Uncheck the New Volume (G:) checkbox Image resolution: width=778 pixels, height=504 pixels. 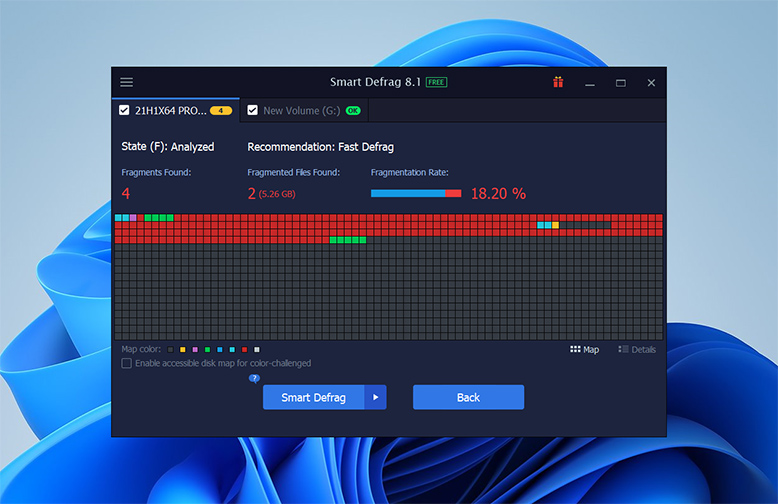point(253,110)
